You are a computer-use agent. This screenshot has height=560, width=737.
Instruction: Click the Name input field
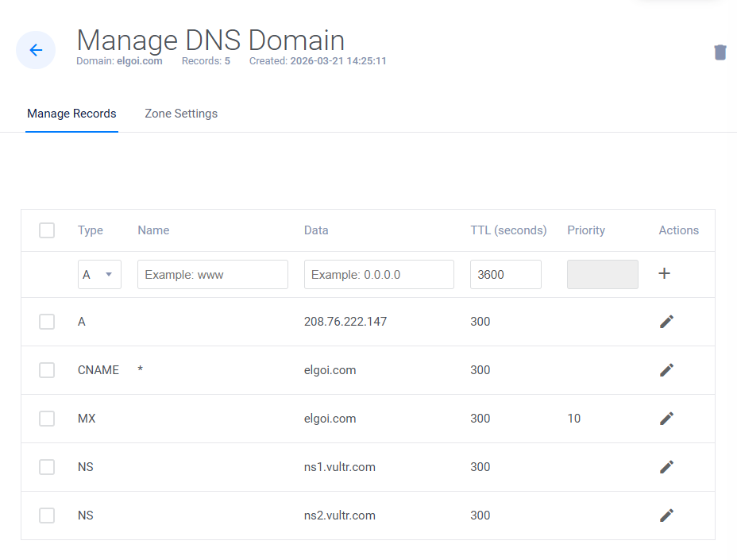(x=212, y=275)
